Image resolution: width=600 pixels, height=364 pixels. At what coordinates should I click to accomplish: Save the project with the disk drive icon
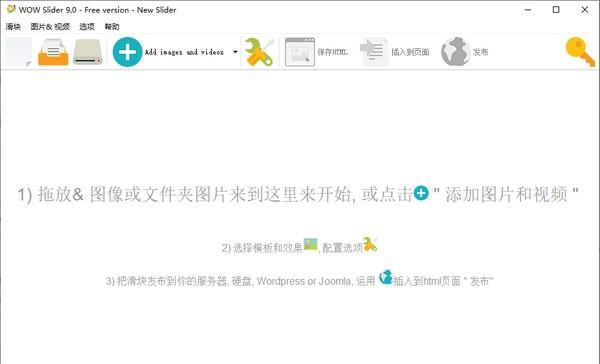coord(88,52)
